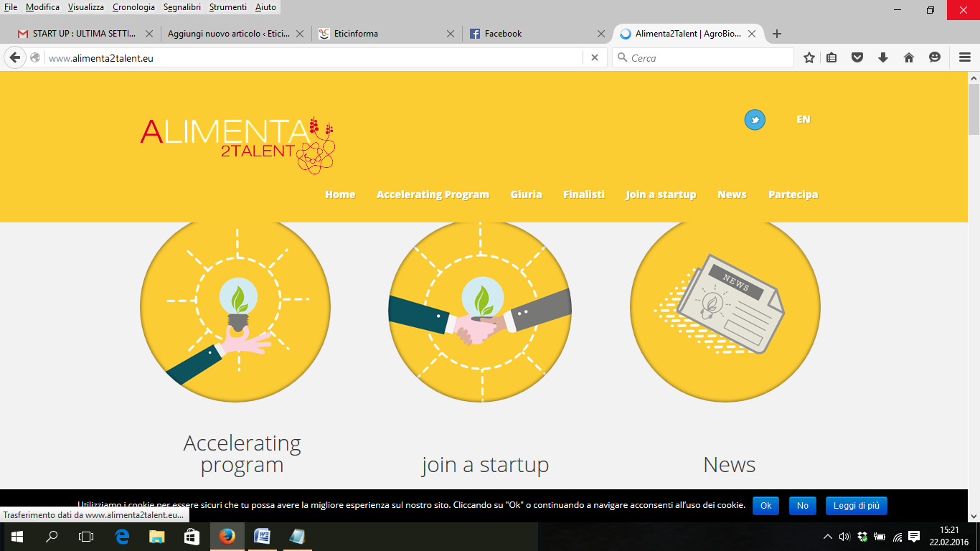Close the Aggiungi nuovo articolo tab
980x551 pixels.
pyautogui.click(x=300, y=34)
